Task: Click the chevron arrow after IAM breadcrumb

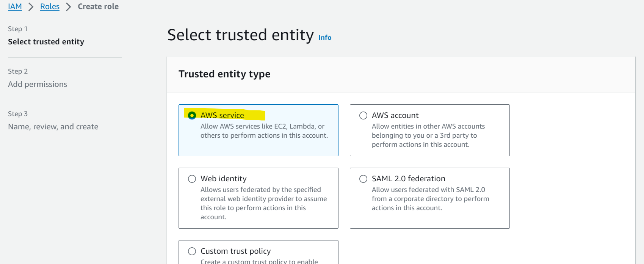Action: [31, 7]
